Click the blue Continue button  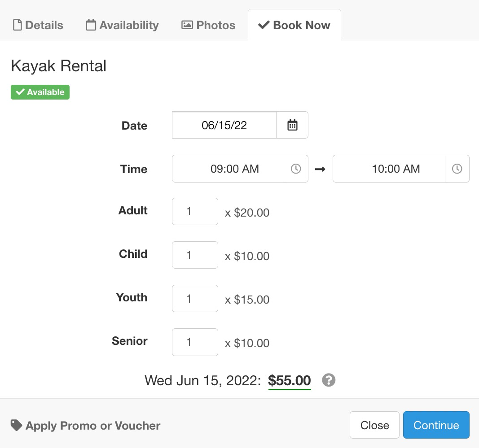[436, 425]
